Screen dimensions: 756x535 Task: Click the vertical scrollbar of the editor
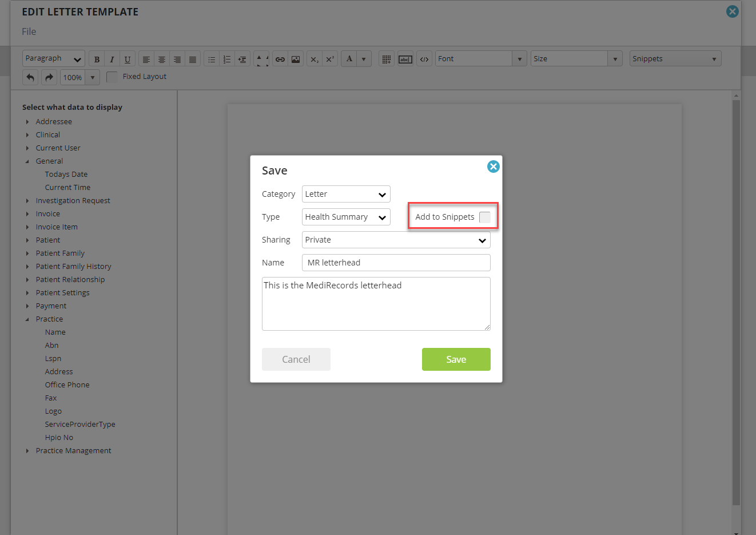(737, 303)
